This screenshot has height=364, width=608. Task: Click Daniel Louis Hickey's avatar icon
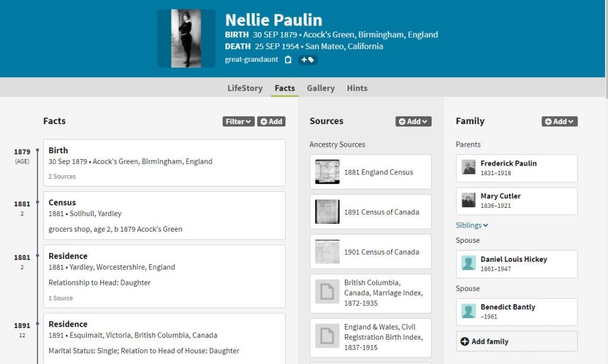[x=468, y=264]
